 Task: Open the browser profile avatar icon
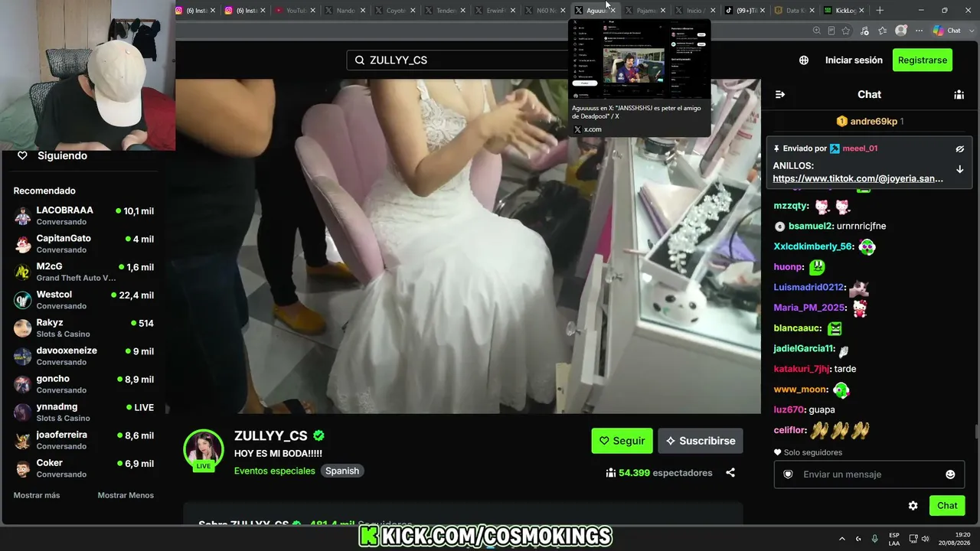[x=901, y=31]
